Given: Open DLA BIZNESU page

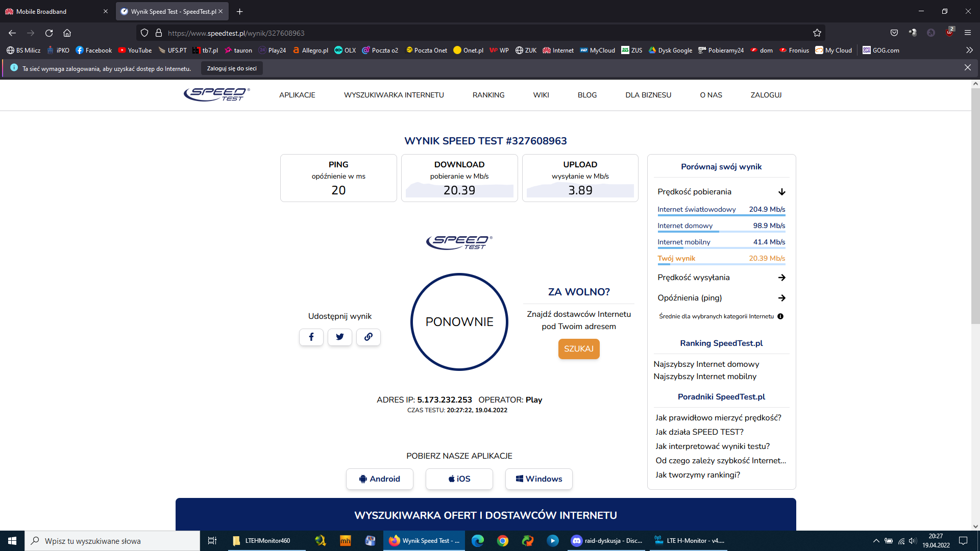Looking at the screenshot, I should 648,95.
